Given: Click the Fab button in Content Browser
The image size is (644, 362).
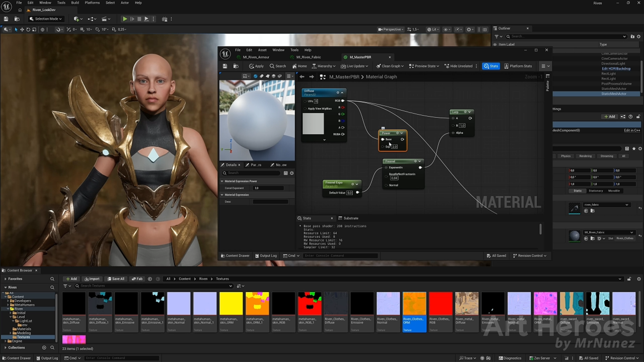Looking at the screenshot, I should tap(137, 279).
